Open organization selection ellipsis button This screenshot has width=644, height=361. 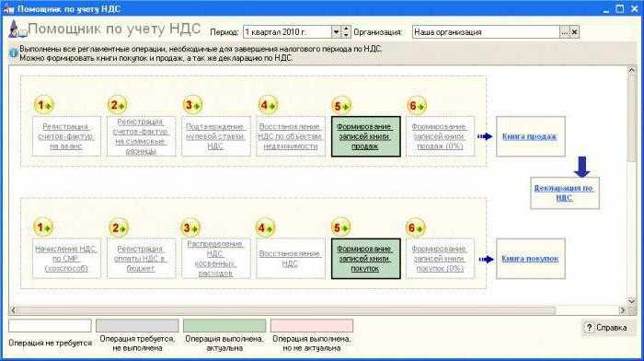565,32
